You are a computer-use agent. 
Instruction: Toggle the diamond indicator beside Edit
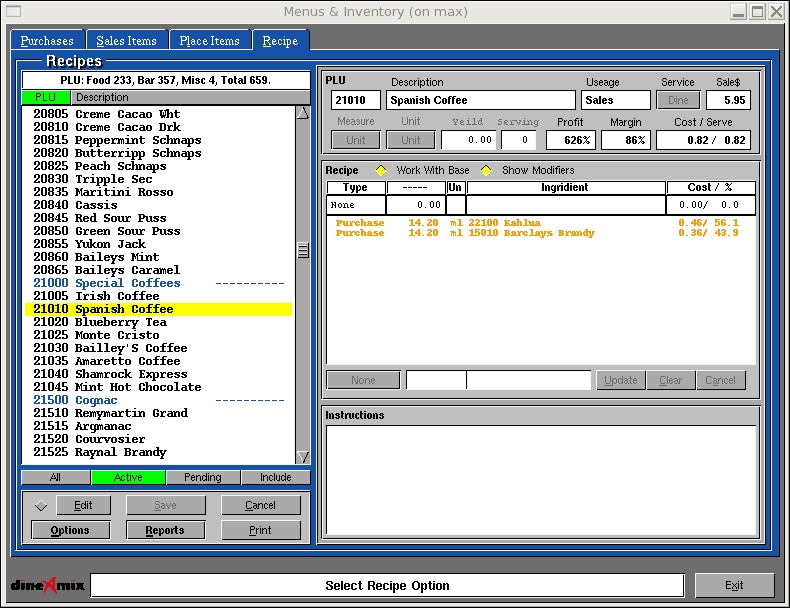pos(41,505)
